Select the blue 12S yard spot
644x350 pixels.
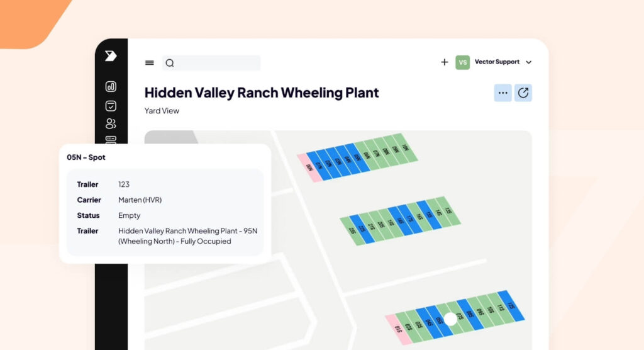(x=511, y=306)
